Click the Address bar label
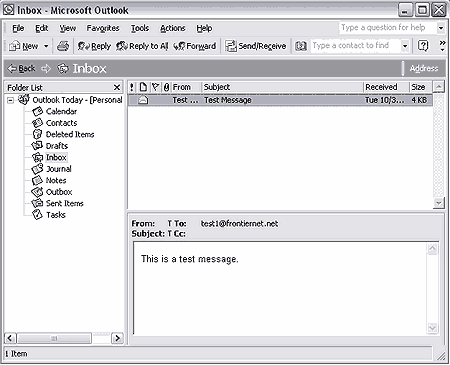 (424, 68)
